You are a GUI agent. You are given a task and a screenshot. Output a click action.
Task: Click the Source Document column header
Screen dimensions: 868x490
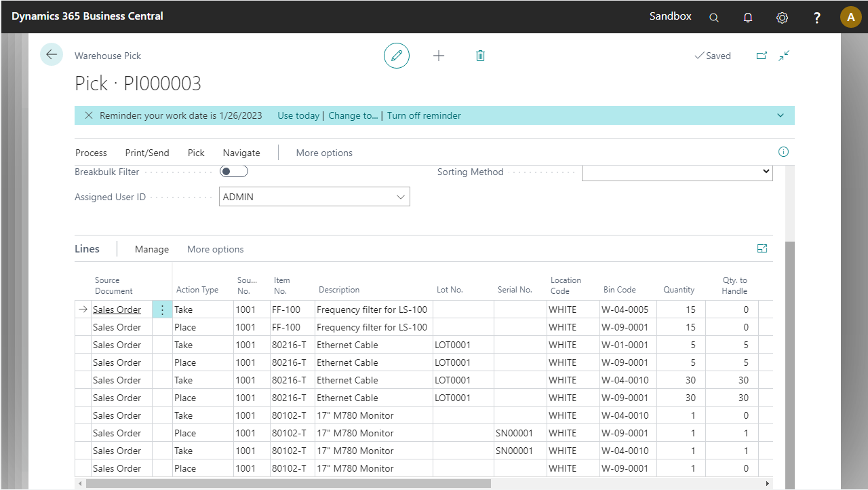[x=114, y=286]
